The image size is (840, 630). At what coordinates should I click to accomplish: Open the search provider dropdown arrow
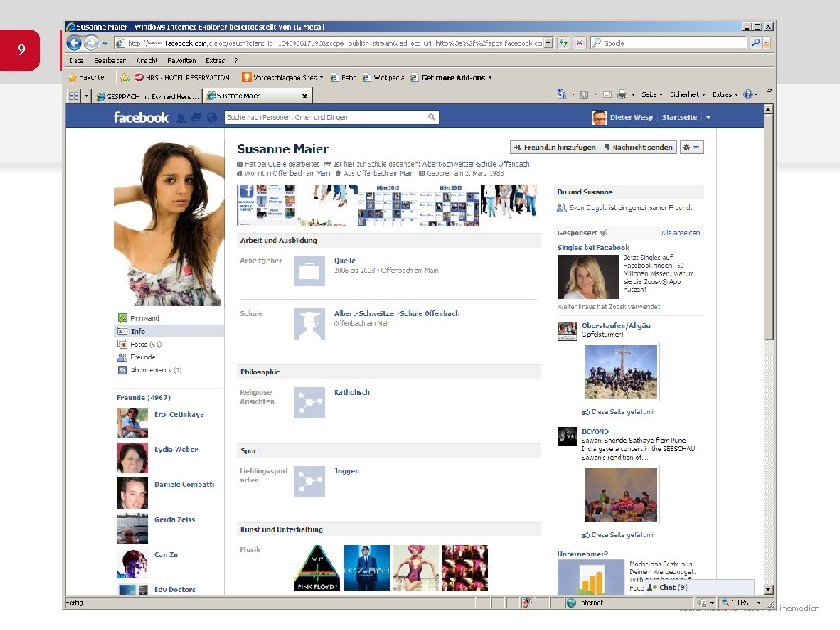(767, 43)
